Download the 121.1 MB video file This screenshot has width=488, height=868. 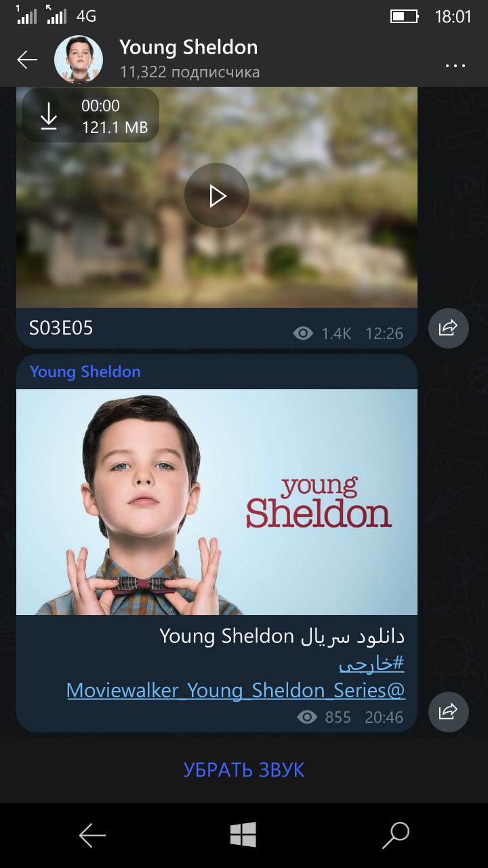[x=49, y=116]
